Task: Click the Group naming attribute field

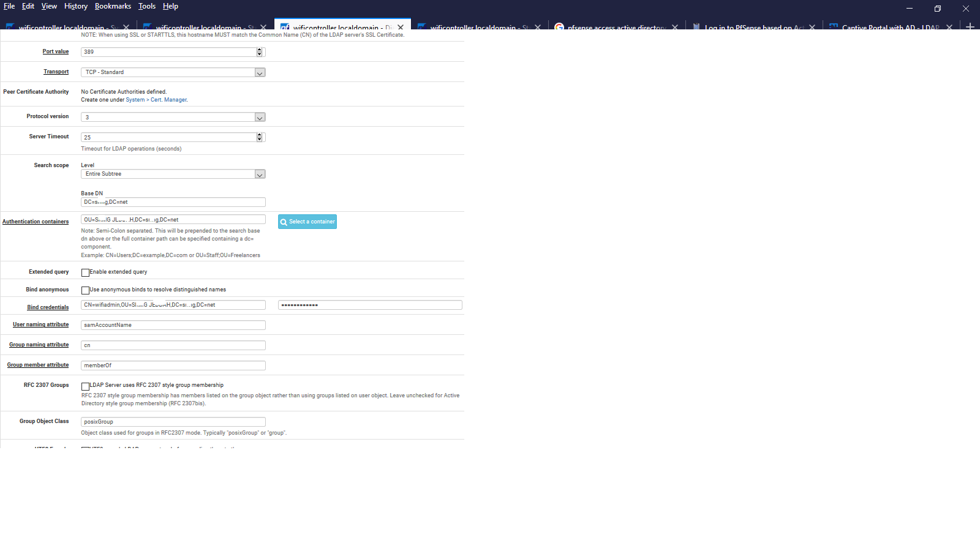Action: (173, 345)
